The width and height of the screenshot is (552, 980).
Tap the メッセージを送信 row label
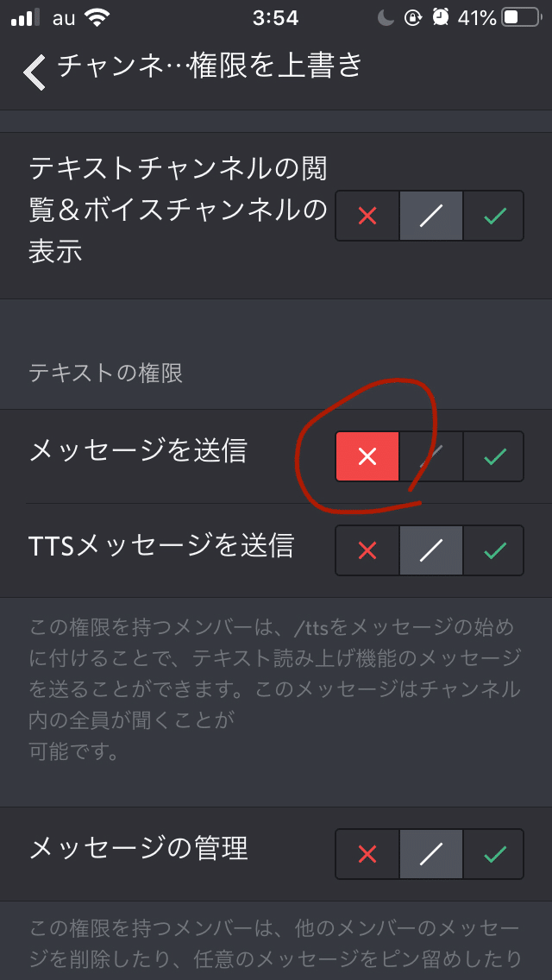138,451
